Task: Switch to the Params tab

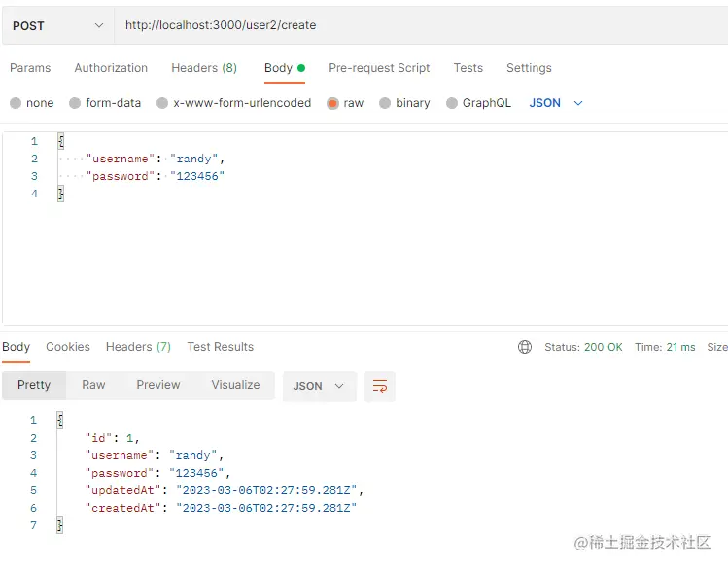Action: [30, 68]
